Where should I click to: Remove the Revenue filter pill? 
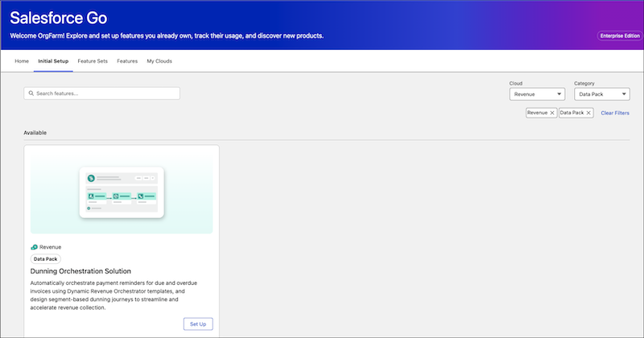pyautogui.click(x=552, y=113)
